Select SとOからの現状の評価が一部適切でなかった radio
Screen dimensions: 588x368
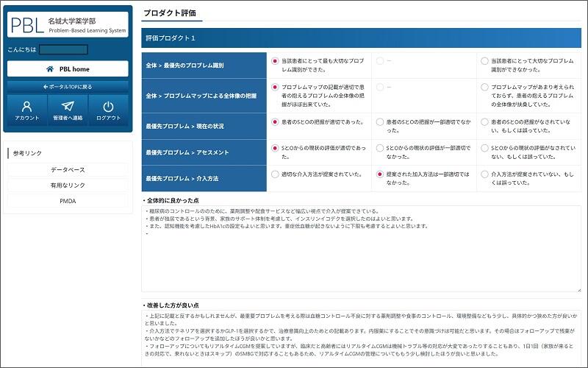380,148
